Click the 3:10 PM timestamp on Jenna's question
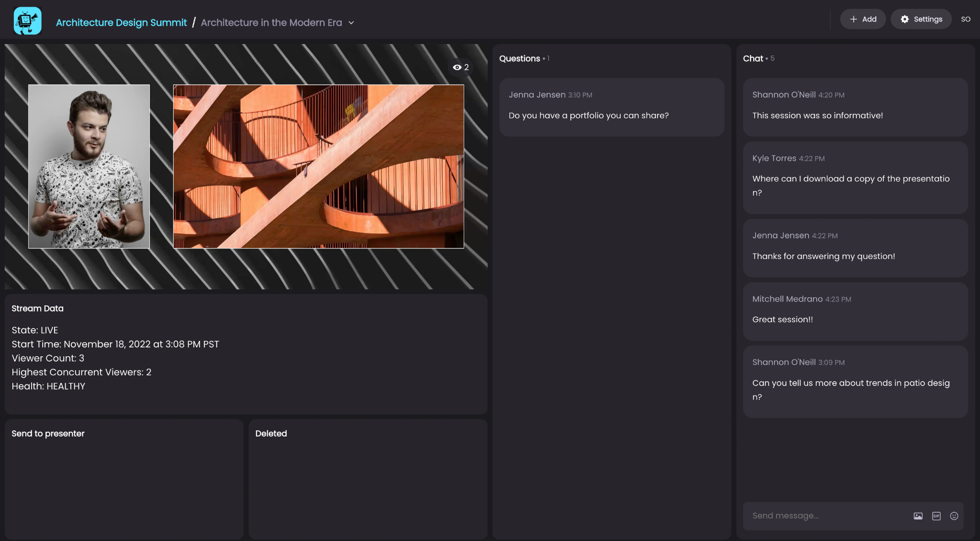 pos(580,95)
